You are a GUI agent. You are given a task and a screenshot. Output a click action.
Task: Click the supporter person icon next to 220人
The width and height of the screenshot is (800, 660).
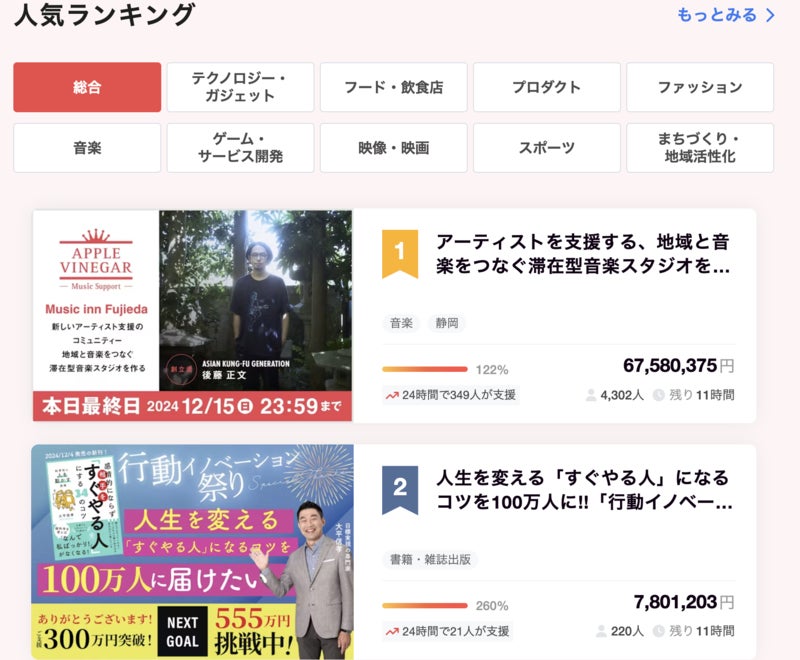click(602, 631)
